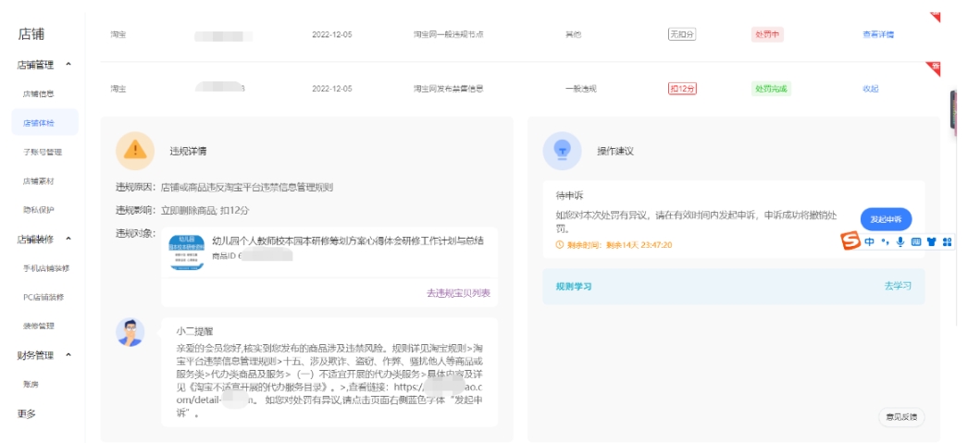The image size is (980, 443).
Task: Open Sogou toolbox grid icon
Action: [946, 241]
